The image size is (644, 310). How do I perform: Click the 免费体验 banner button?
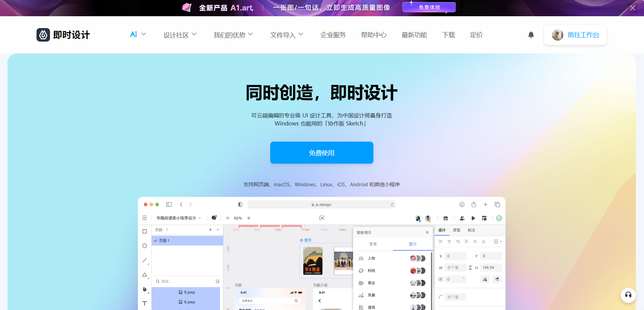(429, 7)
